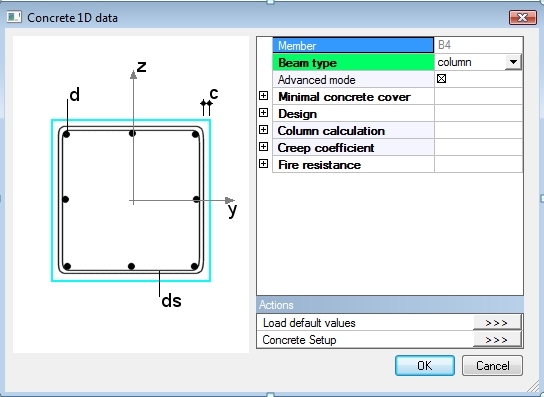The width and height of the screenshot is (544, 397).
Task: Toggle the Advanced mode checkbox
Action: click(441, 79)
